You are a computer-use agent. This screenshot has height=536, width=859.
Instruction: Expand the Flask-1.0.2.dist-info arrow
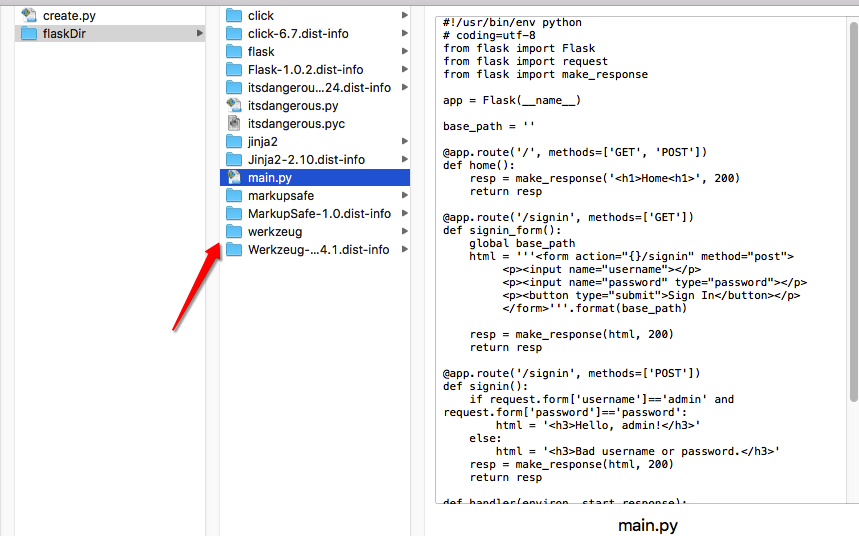pyautogui.click(x=404, y=70)
